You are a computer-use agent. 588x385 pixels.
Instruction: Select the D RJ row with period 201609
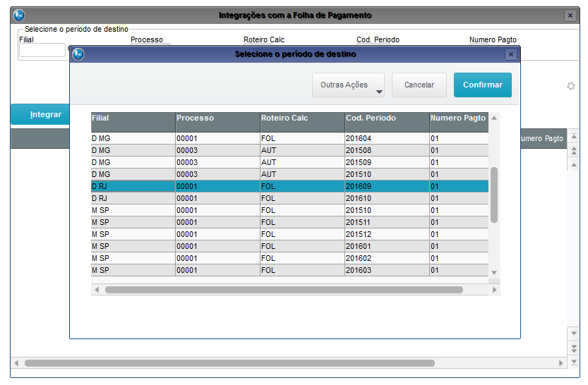[289, 186]
